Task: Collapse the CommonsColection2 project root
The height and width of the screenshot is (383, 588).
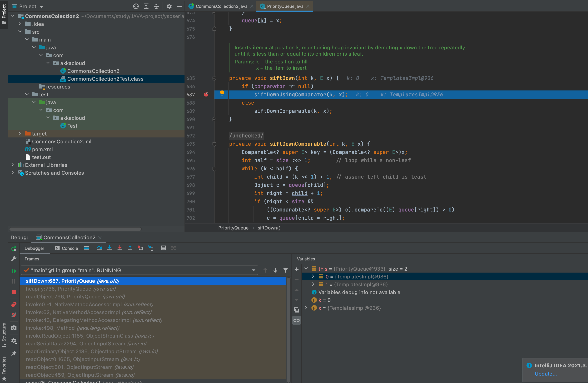Action: coord(13,16)
